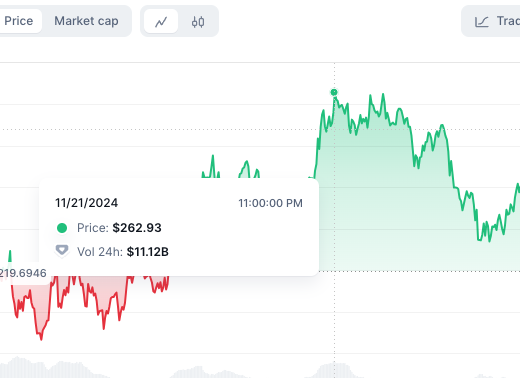The height and width of the screenshot is (378, 520).
Task: Click the highlighted peak data point marker
Action: click(x=334, y=92)
